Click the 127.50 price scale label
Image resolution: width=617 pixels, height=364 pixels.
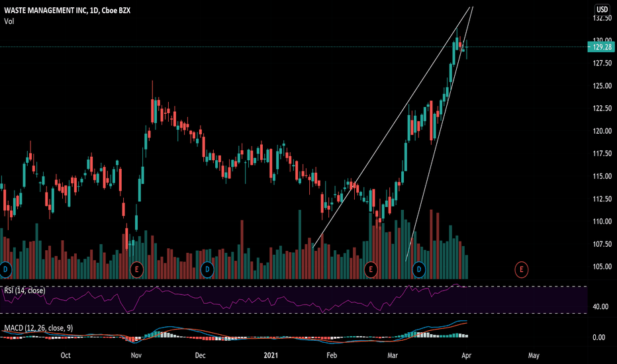coord(602,63)
